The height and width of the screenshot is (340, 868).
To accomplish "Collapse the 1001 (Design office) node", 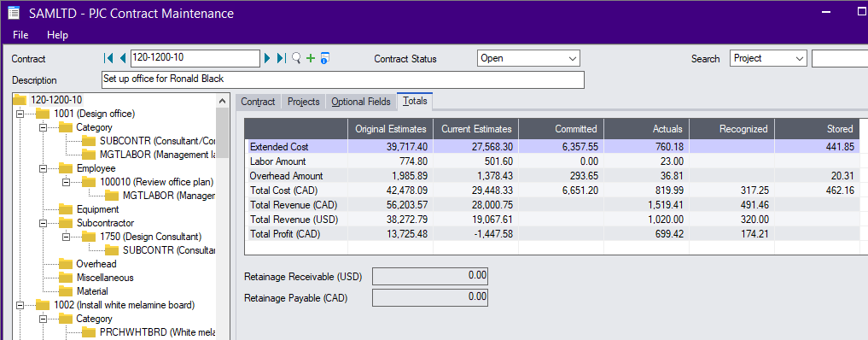I will tap(20, 114).
